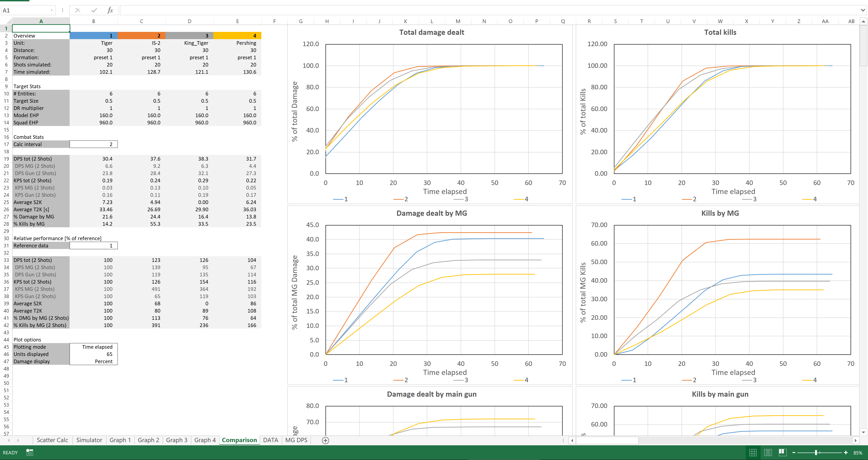The width and height of the screenshot is (868, 460).
Task: Switch to Graph 3 sheet tab
Action: pos(177,440)
